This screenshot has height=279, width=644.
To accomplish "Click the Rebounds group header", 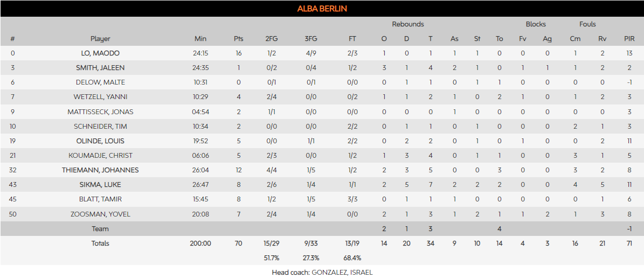I will [407, 24].
